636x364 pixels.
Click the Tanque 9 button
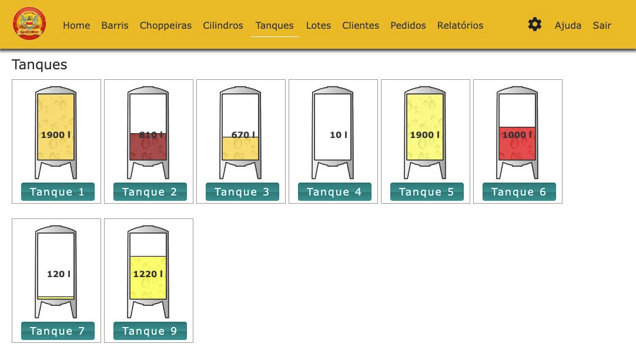[150, 331]
